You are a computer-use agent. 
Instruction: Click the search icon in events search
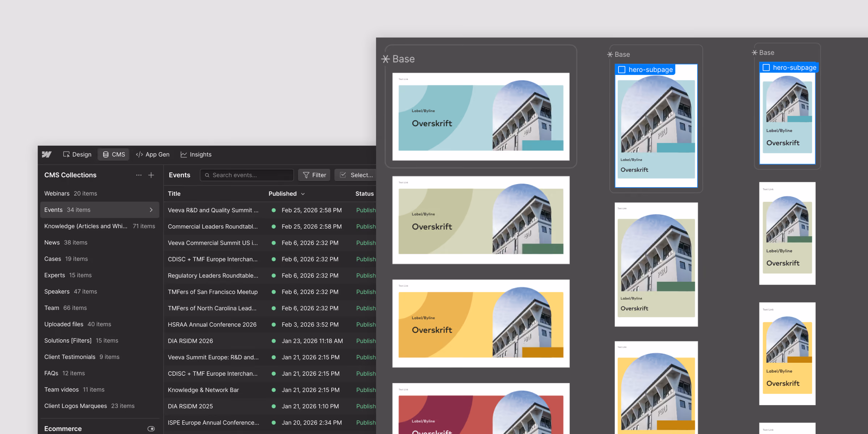[207, 175]
